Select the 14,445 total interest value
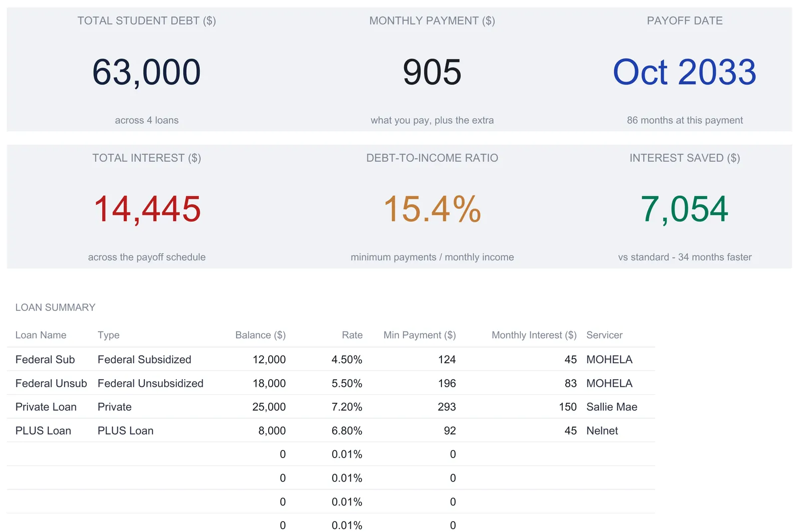 (x=147, y=209)
